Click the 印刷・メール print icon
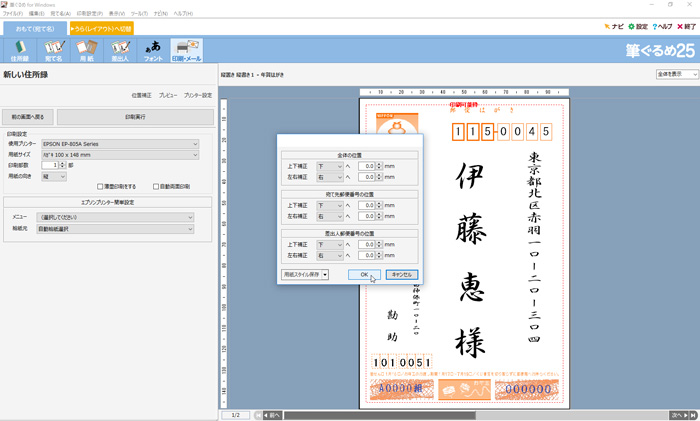The width and height of the screenshot is (700, 421). 186,50
